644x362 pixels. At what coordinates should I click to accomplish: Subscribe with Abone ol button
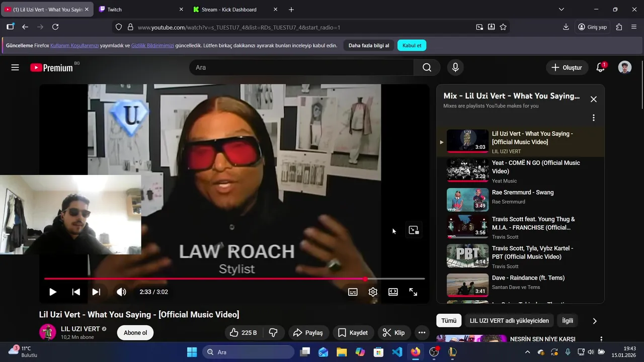[135, 333]
